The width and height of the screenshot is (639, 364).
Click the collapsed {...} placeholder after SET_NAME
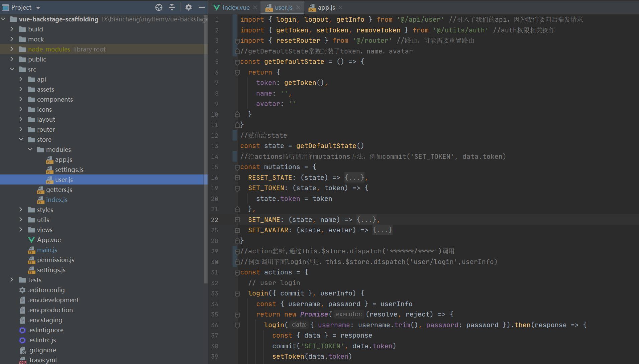tap(366, 220)
